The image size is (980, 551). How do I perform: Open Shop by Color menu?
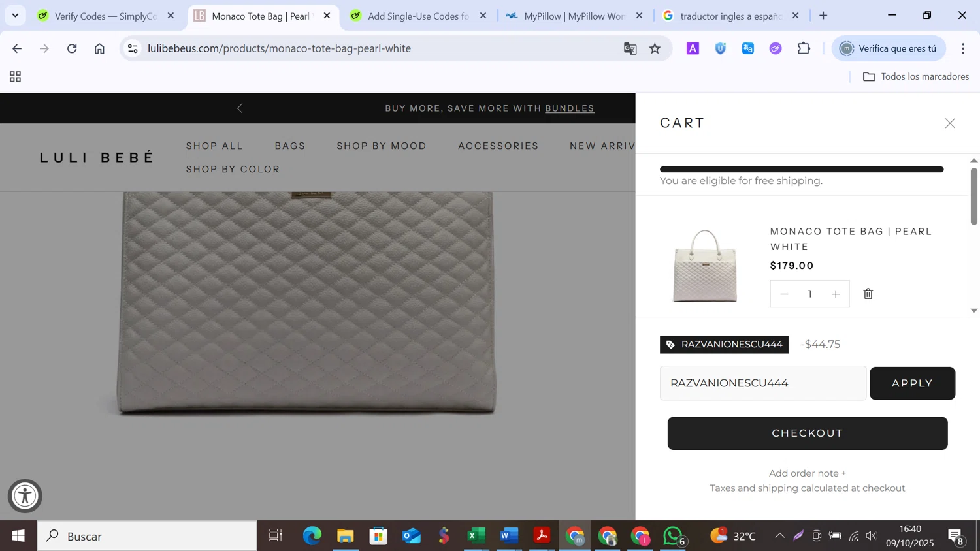(x=233, y=169)
